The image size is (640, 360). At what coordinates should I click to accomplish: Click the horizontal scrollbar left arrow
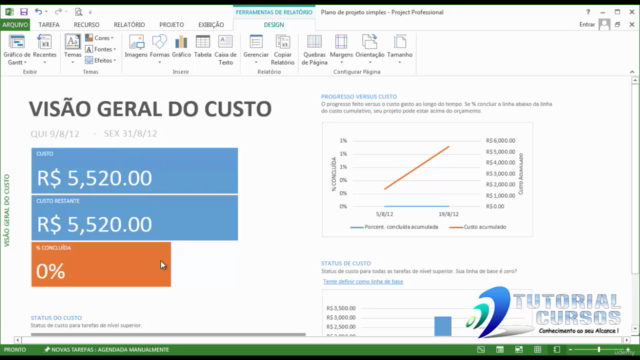(17, 340)
